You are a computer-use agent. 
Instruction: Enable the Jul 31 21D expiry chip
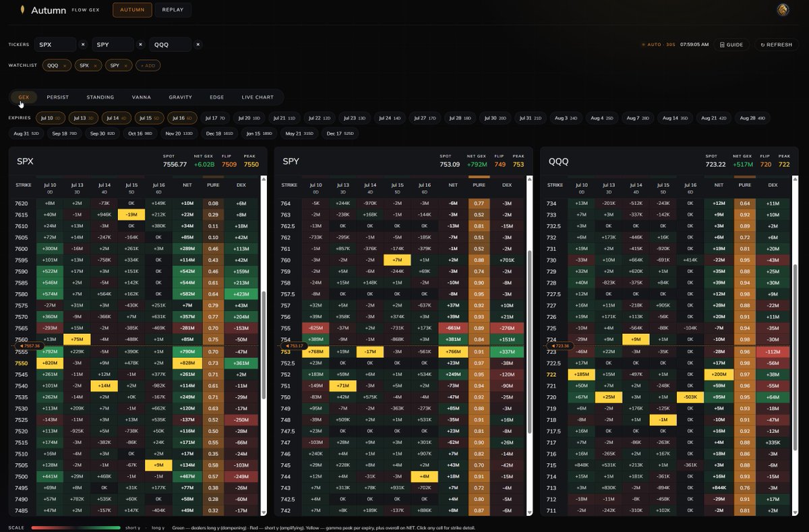point(532,118)
